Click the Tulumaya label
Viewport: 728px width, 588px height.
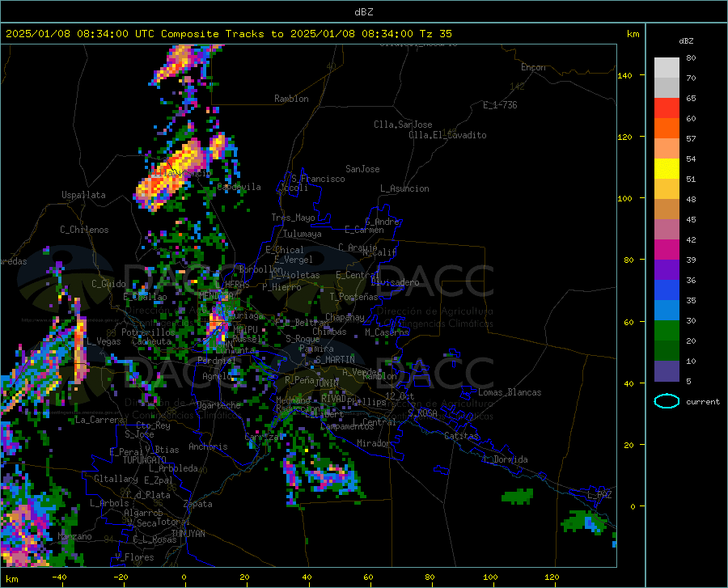[x=303, y=234]
